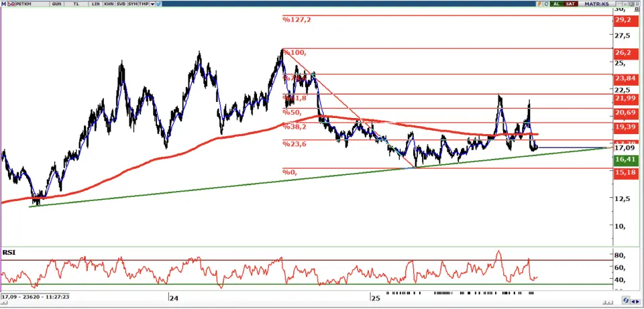Screen dimensions: 644x309
Task: Select the SYM toolbar item
Action: [x=131, y=4]
